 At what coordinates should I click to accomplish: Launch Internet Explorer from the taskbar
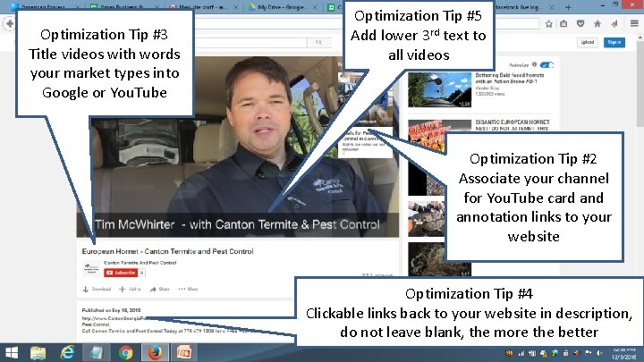click(x=68, y=353)
